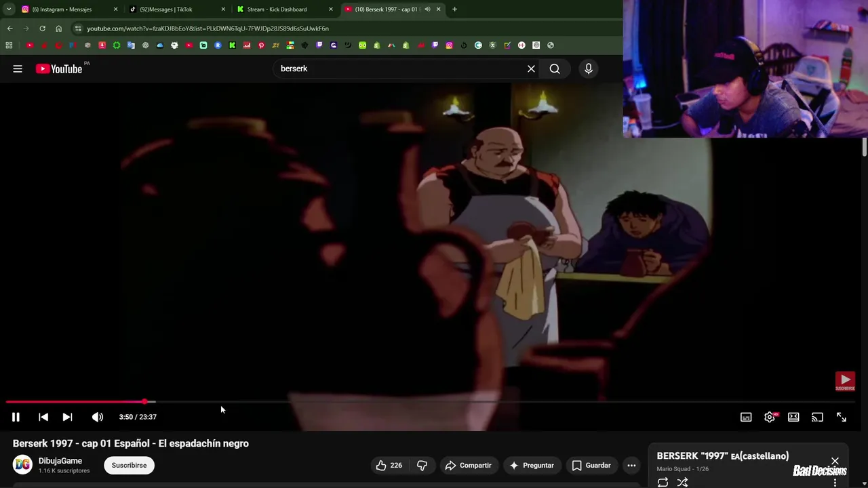Click the progress bar scrubber dot

145,402
